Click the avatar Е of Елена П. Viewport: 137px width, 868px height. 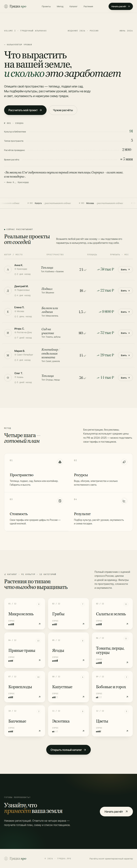coord(8,312)
